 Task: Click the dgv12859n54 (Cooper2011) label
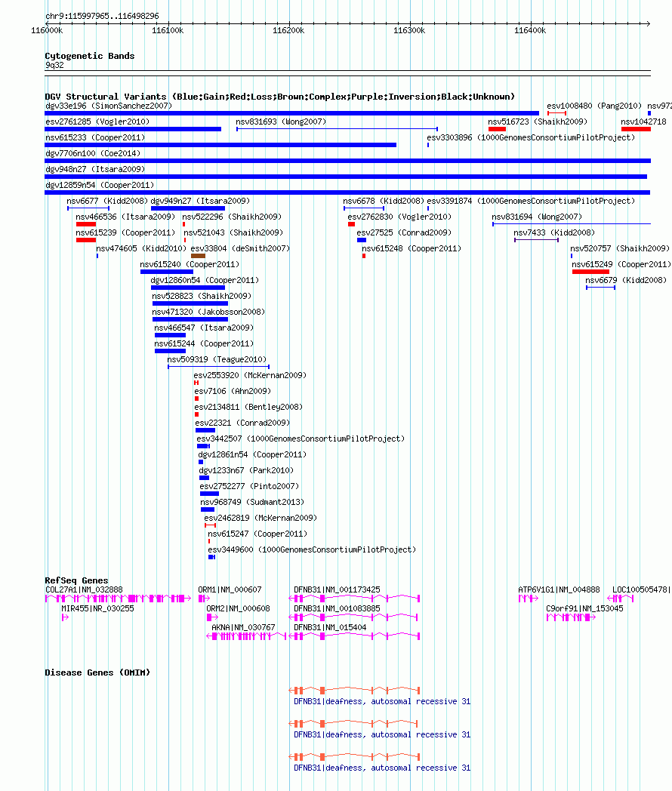(x=100, y=185)
